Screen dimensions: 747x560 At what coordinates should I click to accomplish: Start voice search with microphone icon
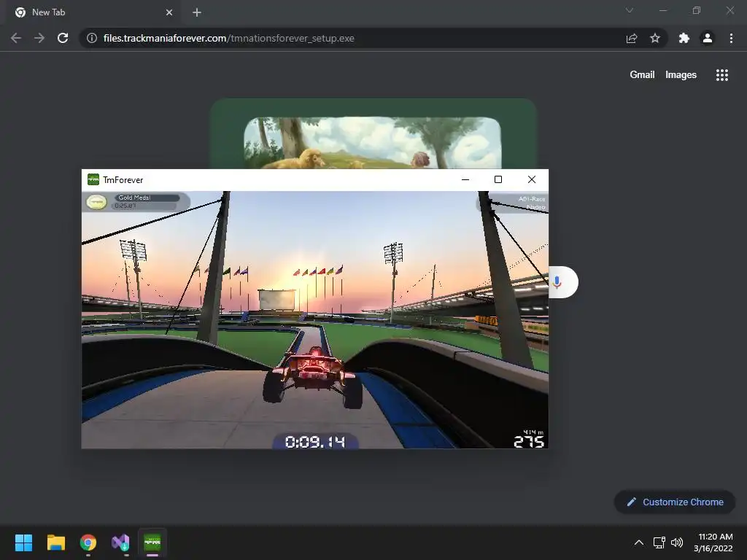[x=557, y=282]
